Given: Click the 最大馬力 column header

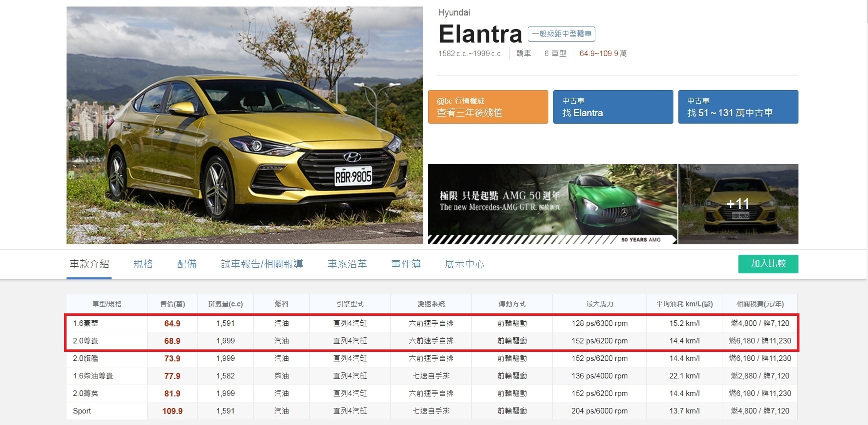Looking at the screenshot, I should coord(600,304).
